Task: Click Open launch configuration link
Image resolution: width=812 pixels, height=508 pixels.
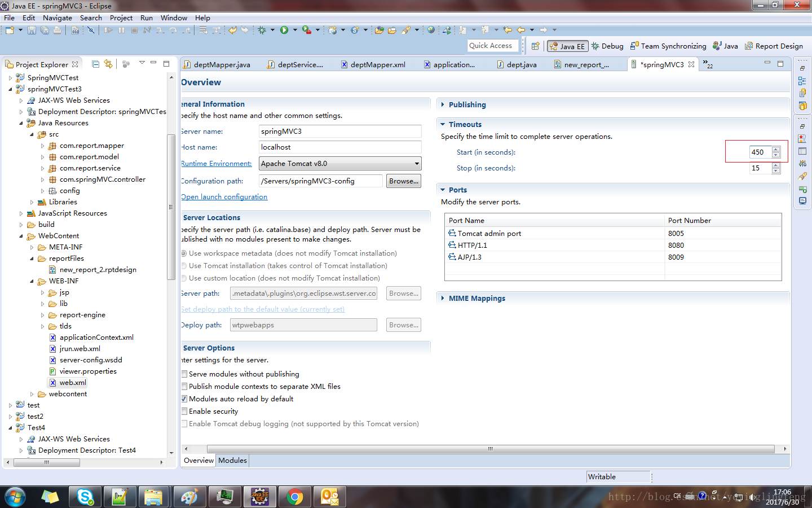Action: click(224, 197)
